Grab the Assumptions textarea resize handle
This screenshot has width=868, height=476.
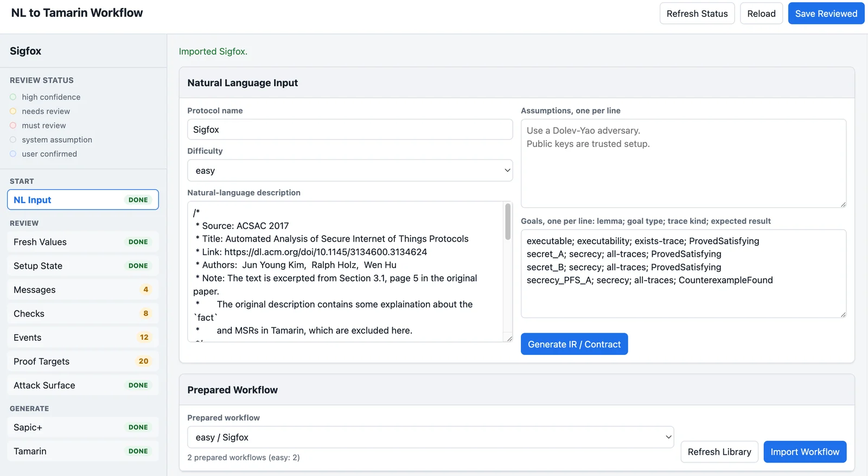point(843,204)
